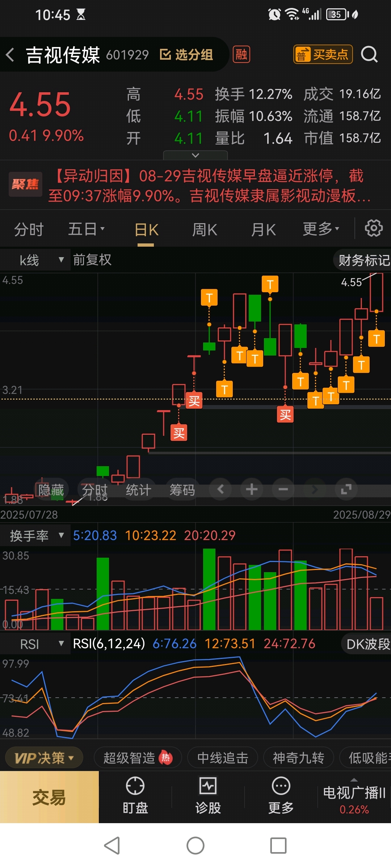Viewport: 391px width, 868px height.
Task: Toggle the DK波段 indicator
Action: click(366, 644)
